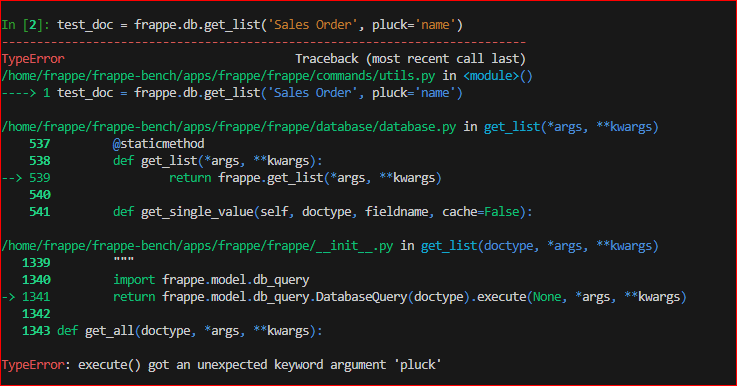This screenshot has height=386, width=737.
Task: Click line number 537
Action: click(x=39, y=144)
